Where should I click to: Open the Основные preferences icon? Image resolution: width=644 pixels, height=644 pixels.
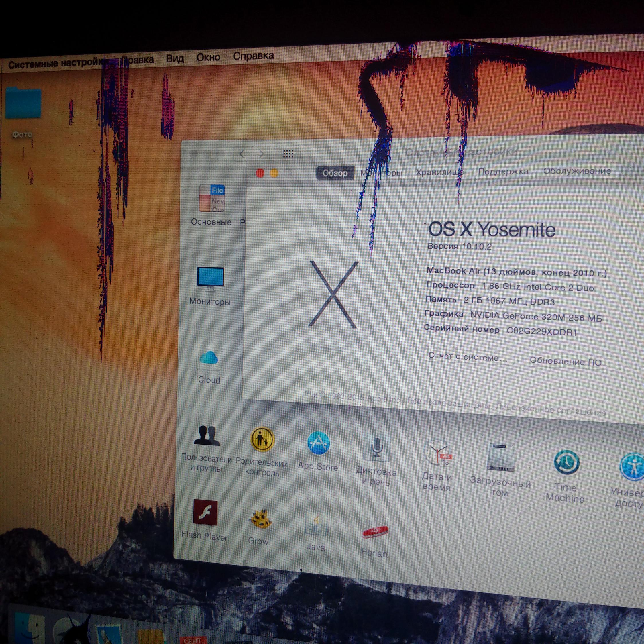212,199
